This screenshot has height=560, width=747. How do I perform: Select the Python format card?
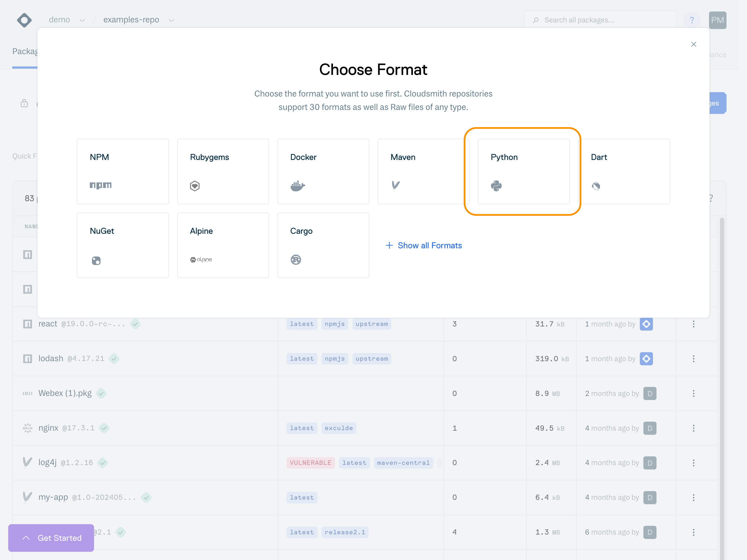point(523,171)
